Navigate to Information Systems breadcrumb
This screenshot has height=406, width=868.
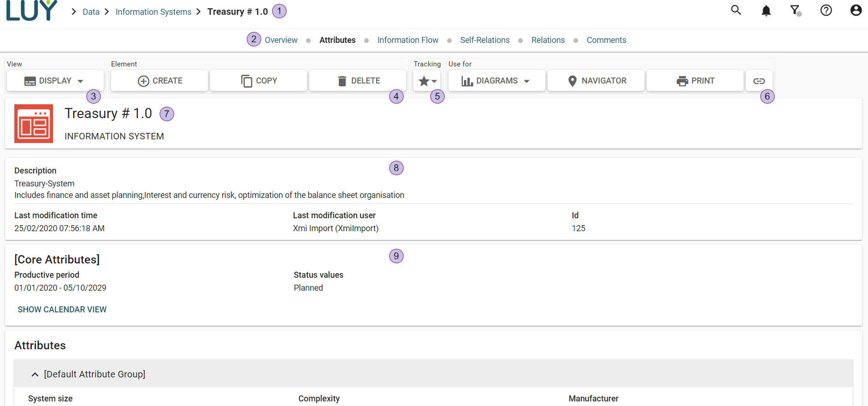pos(153,12)
